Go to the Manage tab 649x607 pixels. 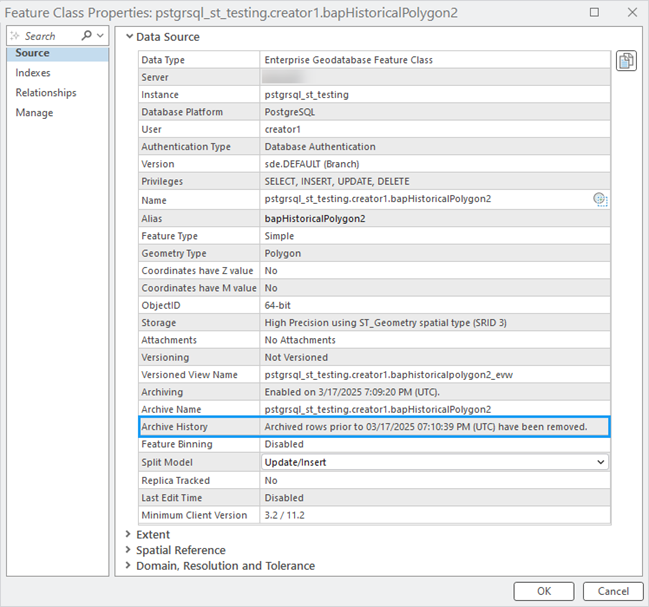pos(34,113)
